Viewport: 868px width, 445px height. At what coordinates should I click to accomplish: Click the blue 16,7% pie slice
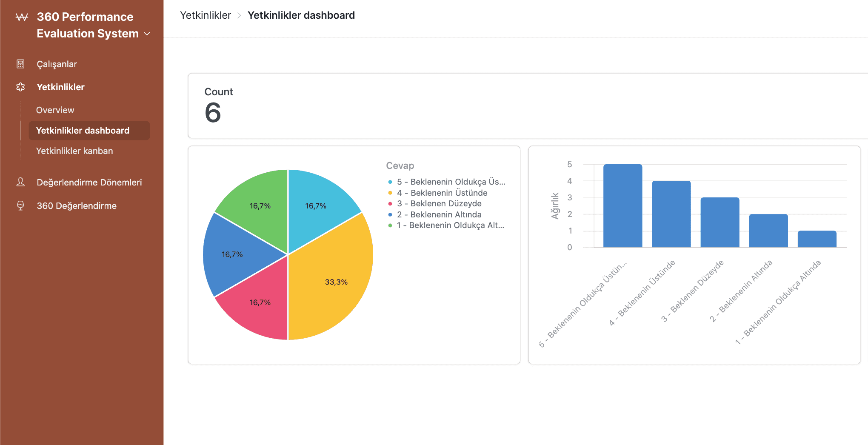coord(232,254)
